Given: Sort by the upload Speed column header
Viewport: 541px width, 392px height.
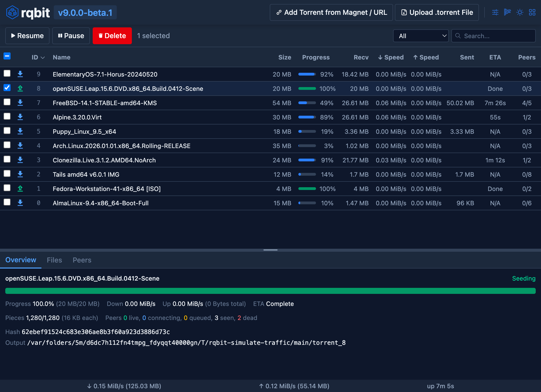Looking at the screenshot, I should click(426, 57).
